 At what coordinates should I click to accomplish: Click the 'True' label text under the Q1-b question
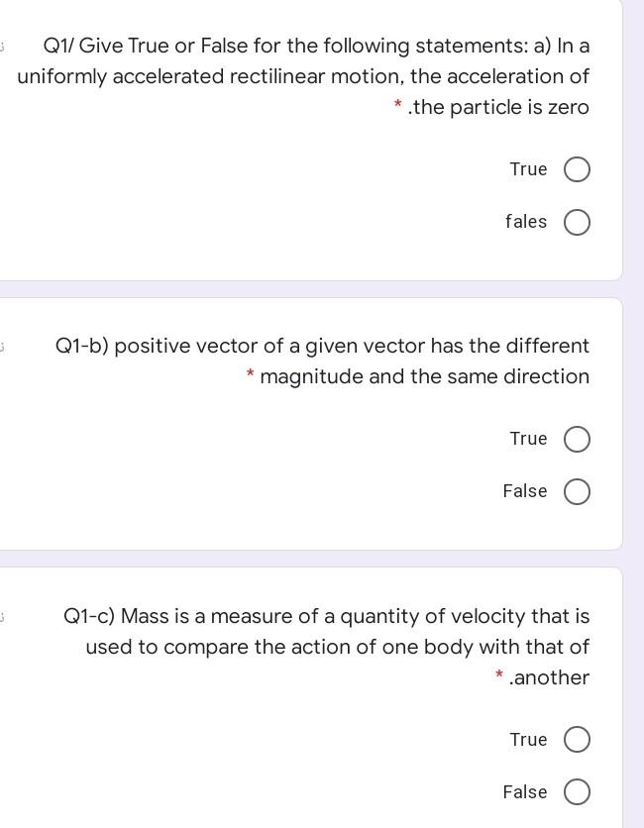click(x=528, y=439)
